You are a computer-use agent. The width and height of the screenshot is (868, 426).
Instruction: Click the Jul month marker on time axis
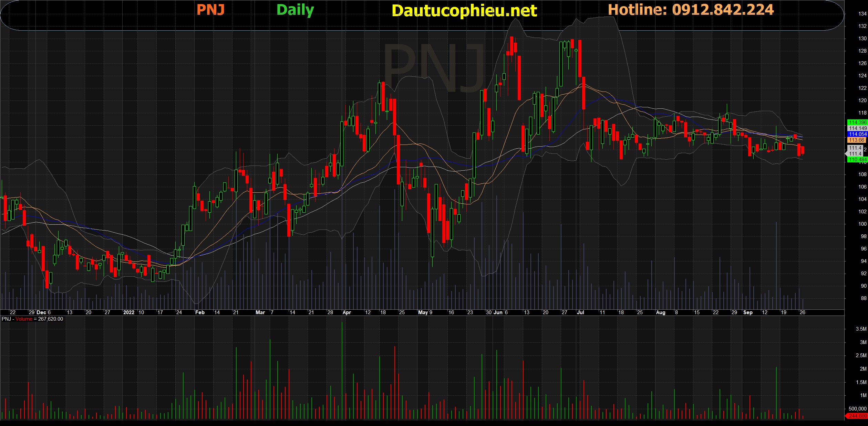(x=580, y=312)
